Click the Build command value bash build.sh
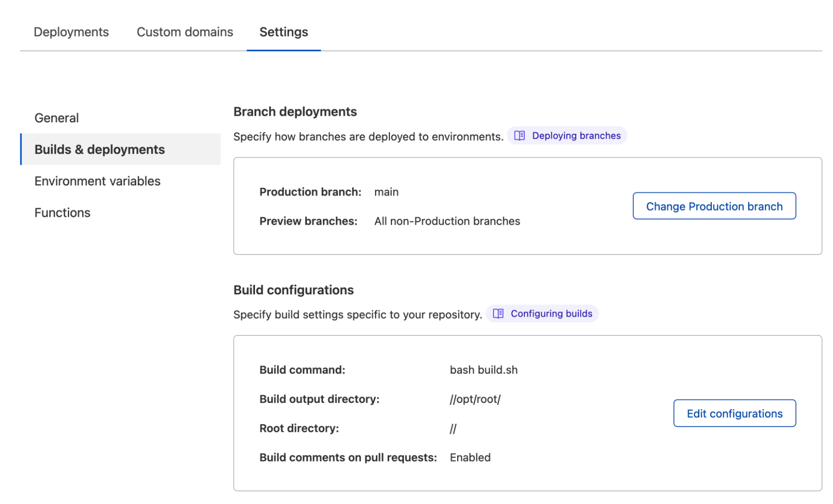 coord(483,369)
